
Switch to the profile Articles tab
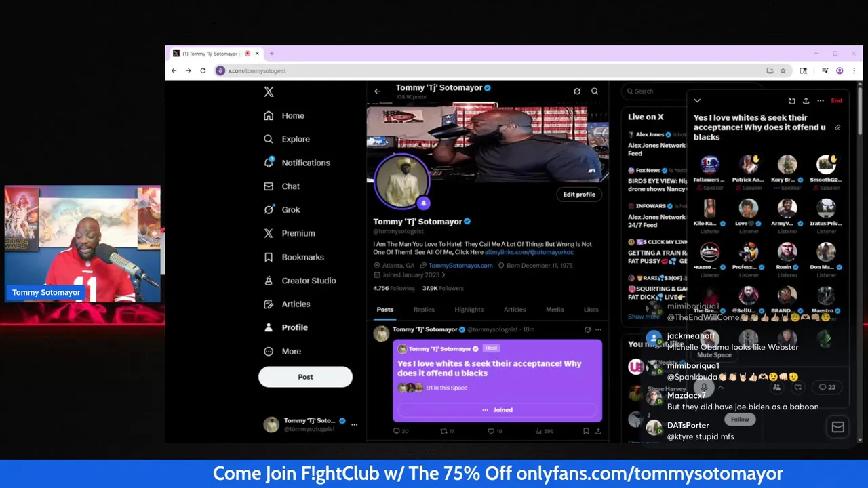point(515,310)
